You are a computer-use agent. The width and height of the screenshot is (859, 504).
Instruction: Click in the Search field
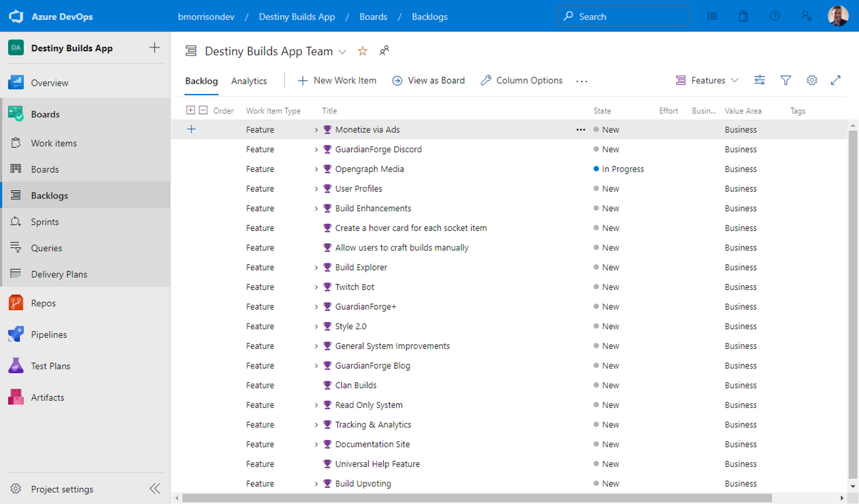pos(623,16)
